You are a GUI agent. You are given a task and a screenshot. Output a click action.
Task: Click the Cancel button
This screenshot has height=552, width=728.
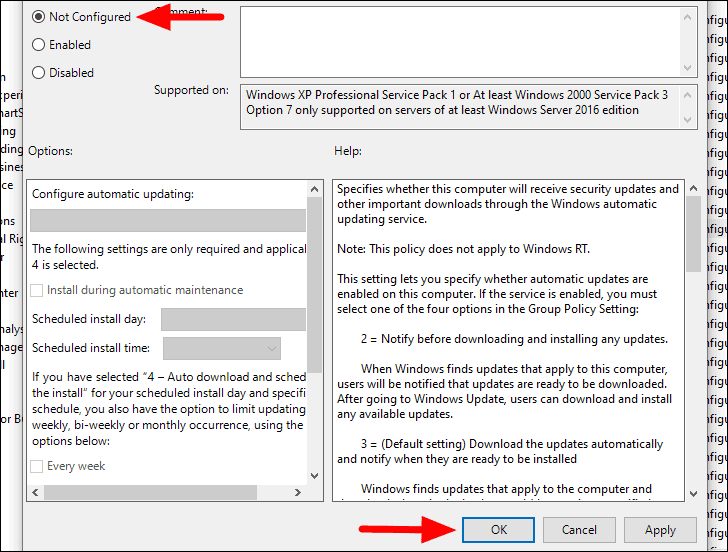pyautogui.click(x=579, y=530)
